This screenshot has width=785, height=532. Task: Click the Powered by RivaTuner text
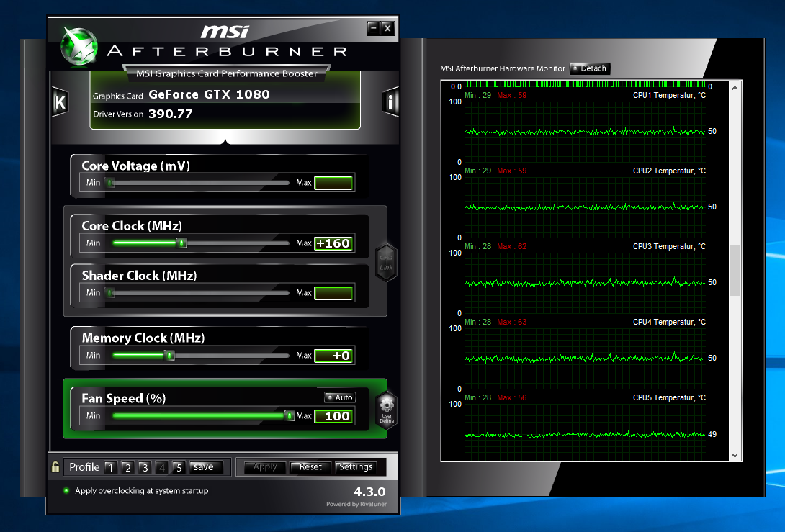tap(356, 504)
